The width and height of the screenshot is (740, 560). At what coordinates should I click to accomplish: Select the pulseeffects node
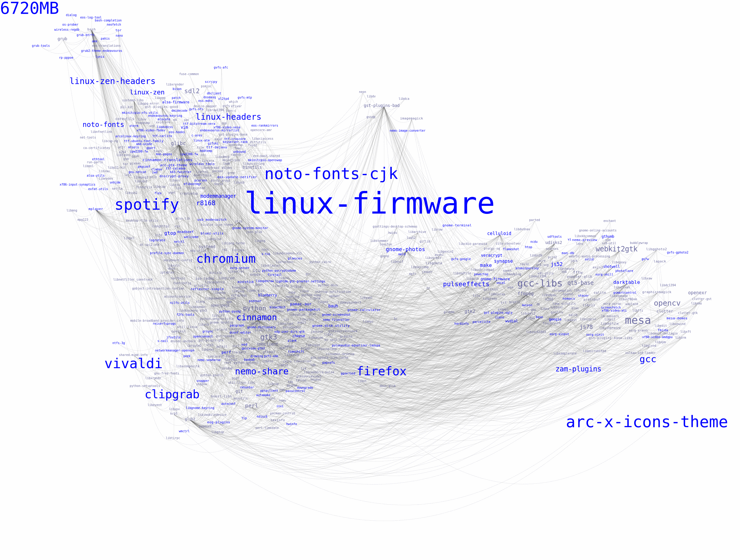tap(460, 285)
